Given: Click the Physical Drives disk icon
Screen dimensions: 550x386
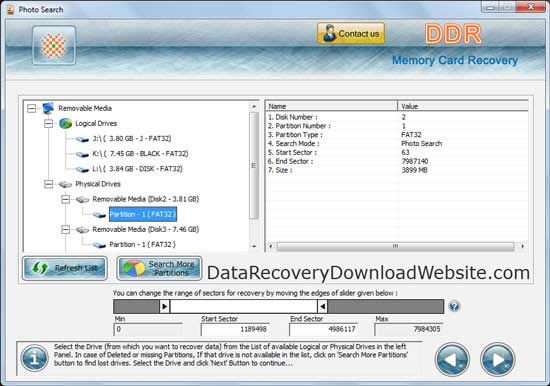Looking at the screenshot, I should (x=65, y=184).
